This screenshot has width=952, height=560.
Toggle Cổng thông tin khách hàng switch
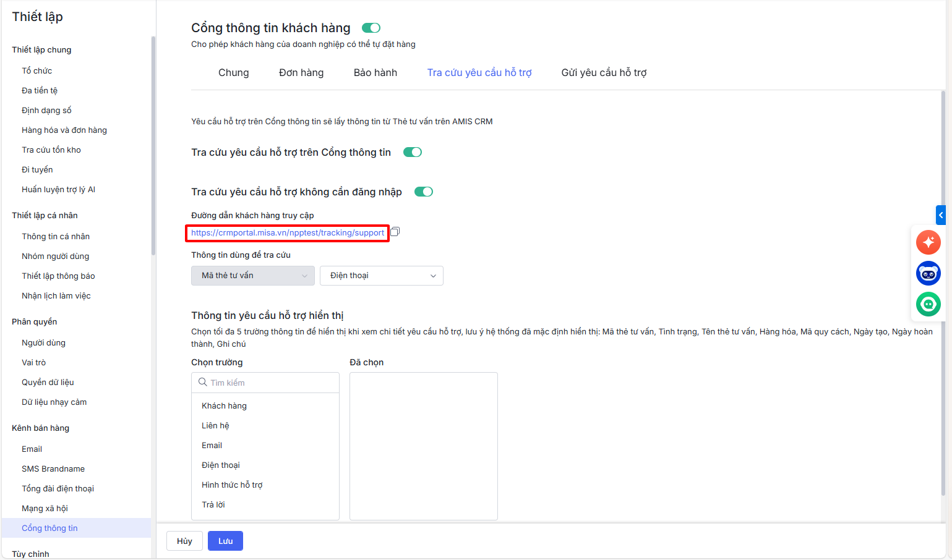[x=371, y=28]
